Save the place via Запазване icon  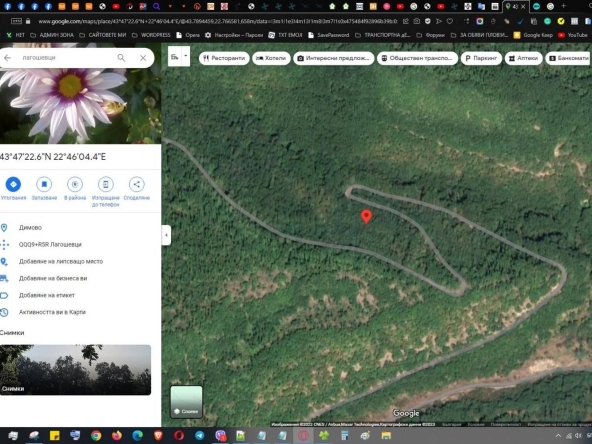[x=44, y=184]
